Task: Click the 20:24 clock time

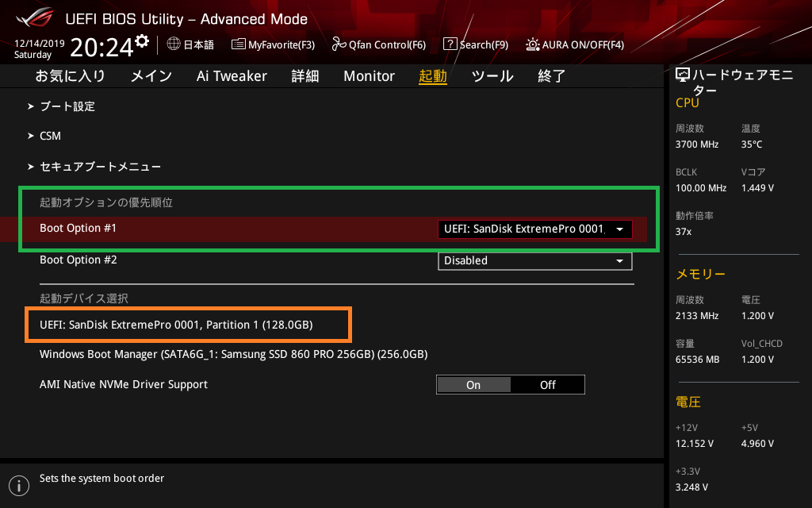Action: point(102,47)
